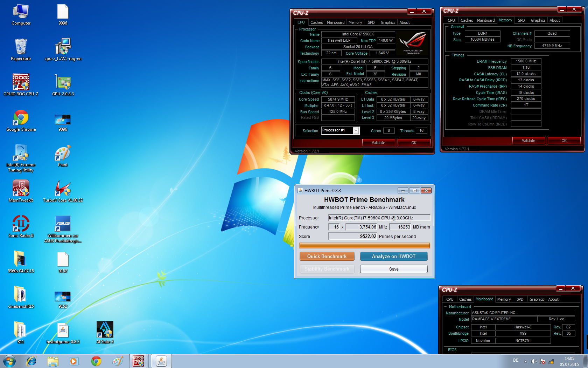Image resolution: width=588 pixels, height=368 pixels.
Task: Click the ROG CPU-Z taskbar button
Action: tap(139, 361)
